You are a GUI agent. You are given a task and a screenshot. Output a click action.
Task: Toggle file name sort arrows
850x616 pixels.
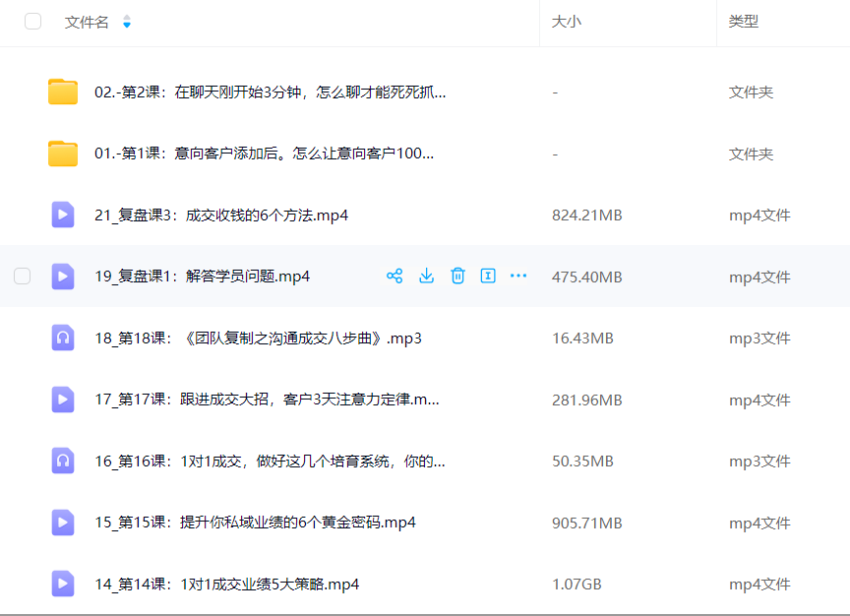(x=127, y=22)
